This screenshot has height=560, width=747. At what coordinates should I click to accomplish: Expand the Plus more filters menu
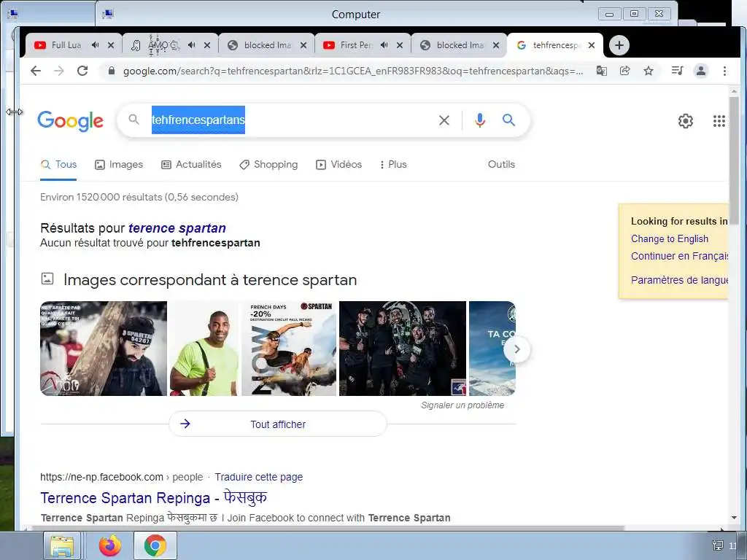[393, 165]
